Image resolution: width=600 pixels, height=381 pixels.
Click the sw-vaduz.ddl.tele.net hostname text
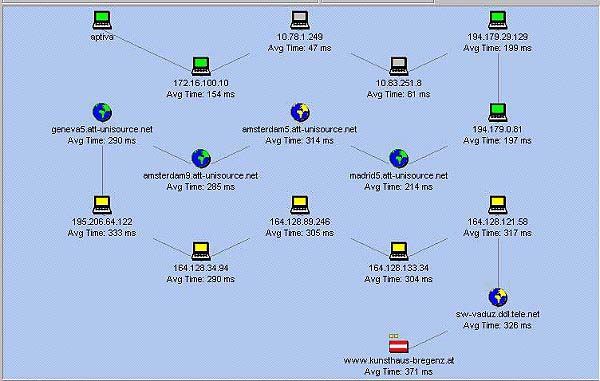click(x=497, y=314)
